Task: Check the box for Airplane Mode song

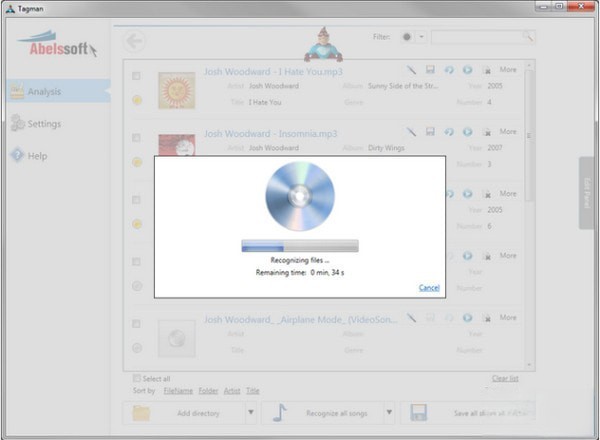Action: click(136, 324)
